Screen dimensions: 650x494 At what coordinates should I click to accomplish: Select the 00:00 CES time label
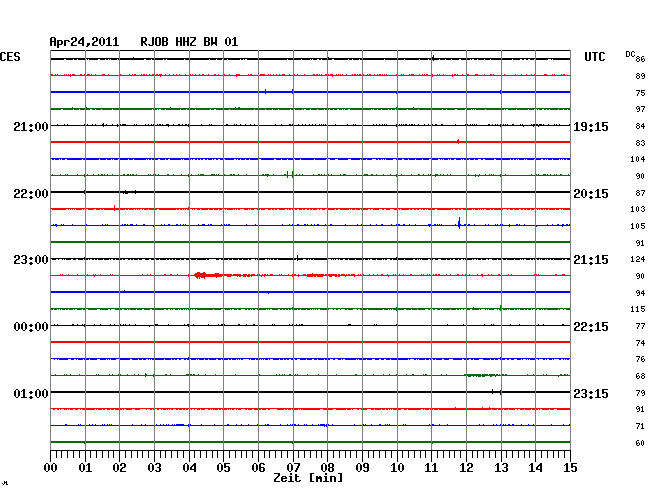click(x=31, y=327)
